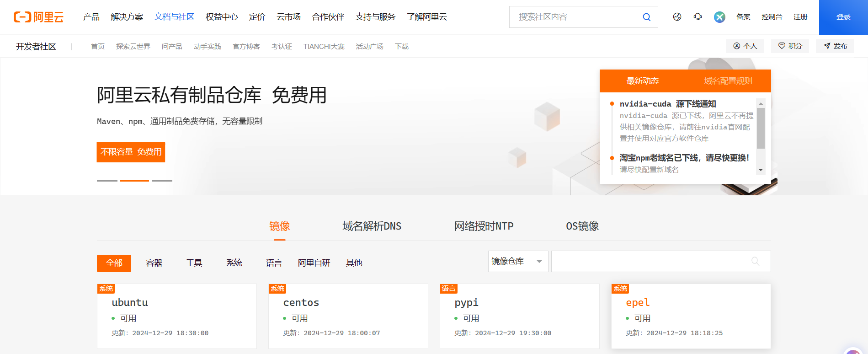
Task: Open the 考认证 nav link
Action: coord(282,47)
